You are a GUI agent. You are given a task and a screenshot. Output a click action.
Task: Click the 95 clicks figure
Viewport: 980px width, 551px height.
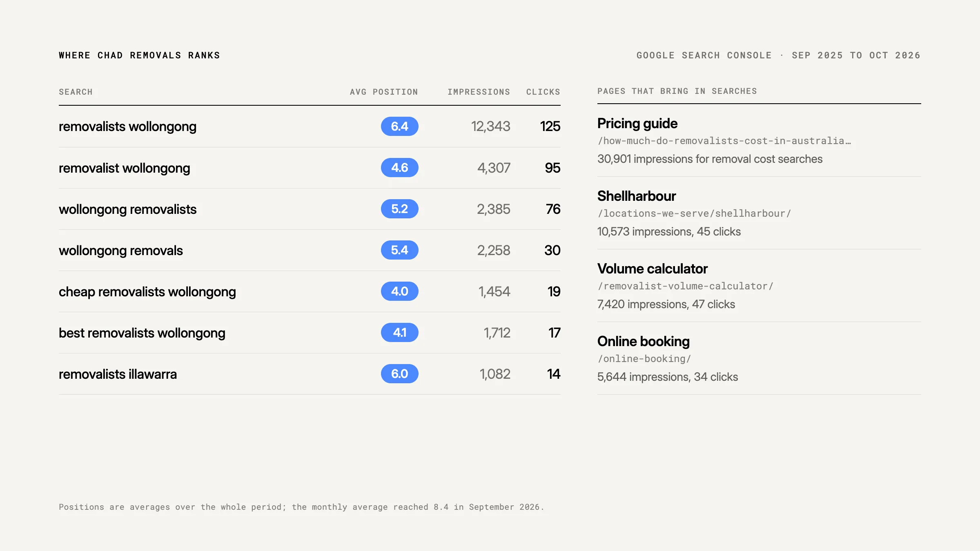tap(552, 168)
